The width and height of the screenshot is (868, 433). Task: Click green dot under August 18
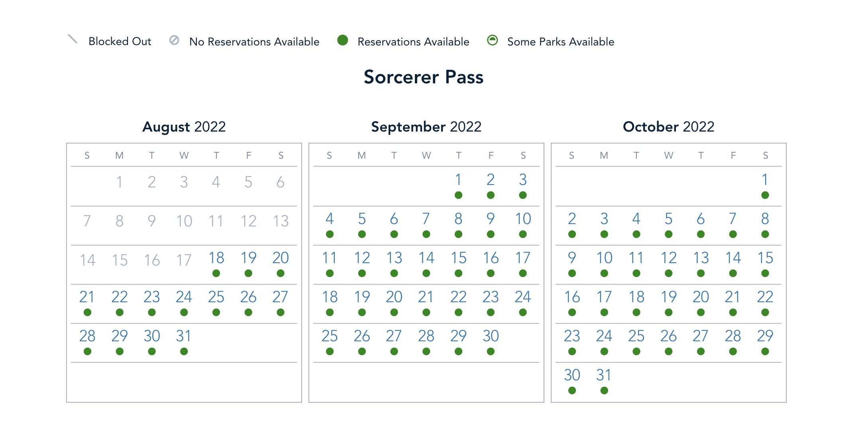click(x=216, y=273)
